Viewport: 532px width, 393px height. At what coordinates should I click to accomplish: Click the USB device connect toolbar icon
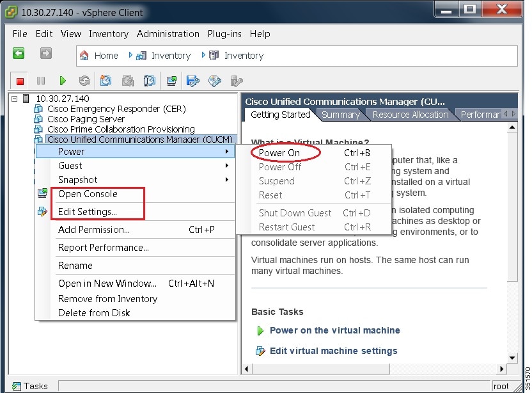click(x=237, y=81)
